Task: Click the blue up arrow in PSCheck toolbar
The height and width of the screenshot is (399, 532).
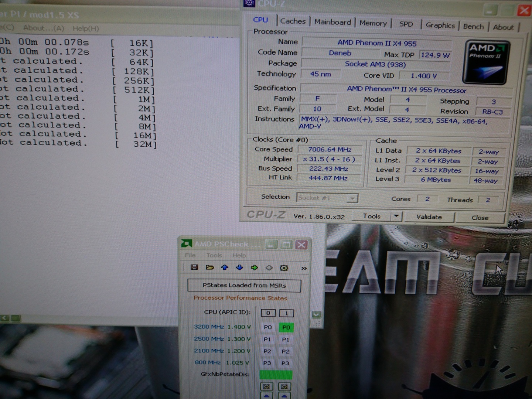Action: pos(225,267)
